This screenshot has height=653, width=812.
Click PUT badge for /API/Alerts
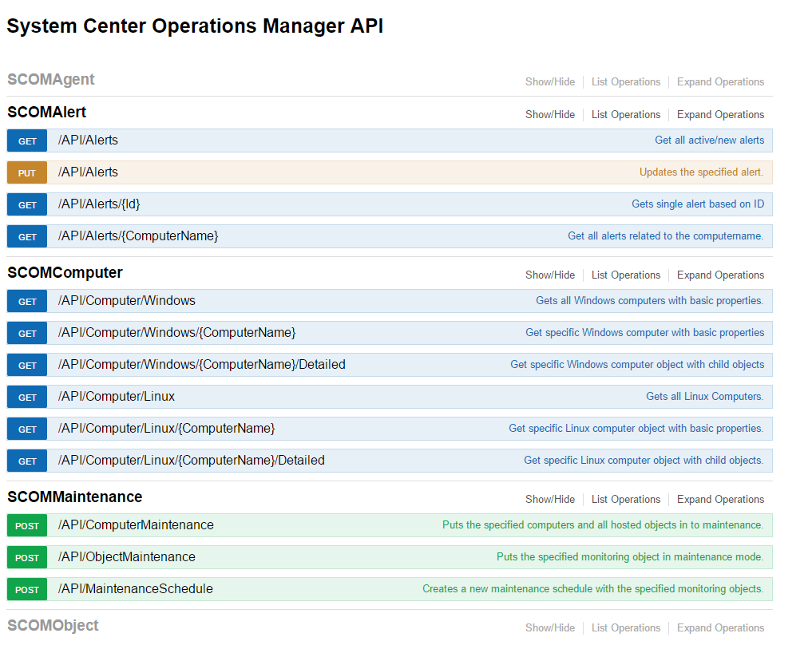[x=27, y=173]
